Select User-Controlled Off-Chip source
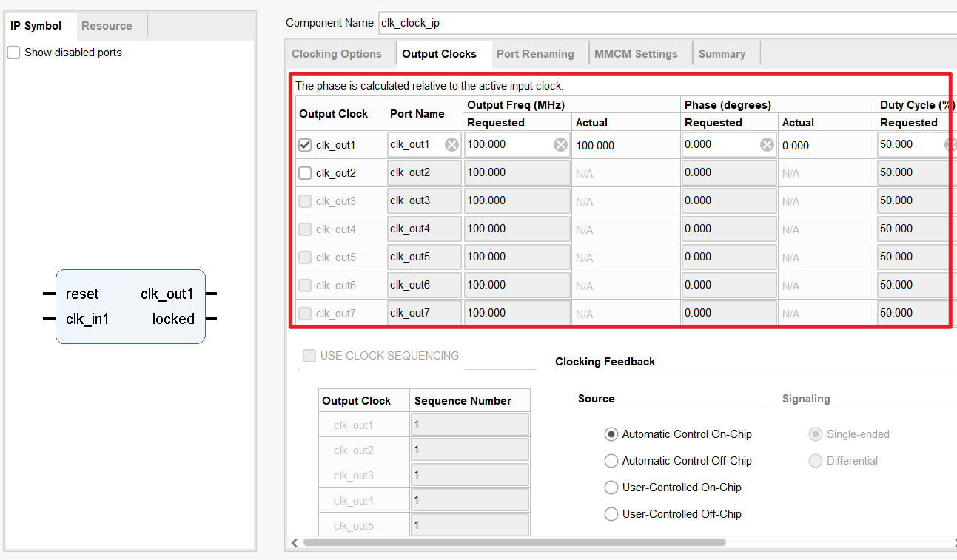The width and height of the screenshot is (957, 560). point(611,514)
